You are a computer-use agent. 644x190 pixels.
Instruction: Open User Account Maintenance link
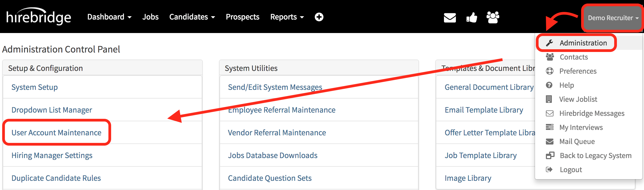pos(56,133)
